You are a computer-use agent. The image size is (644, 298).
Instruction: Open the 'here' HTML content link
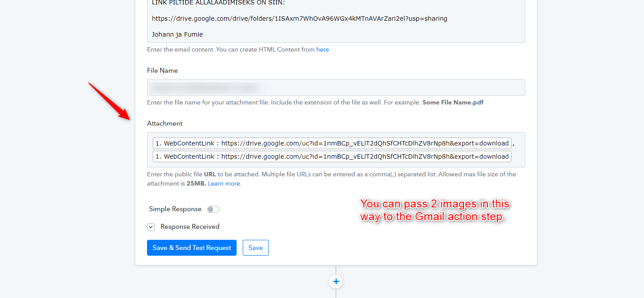click(323, 49)
